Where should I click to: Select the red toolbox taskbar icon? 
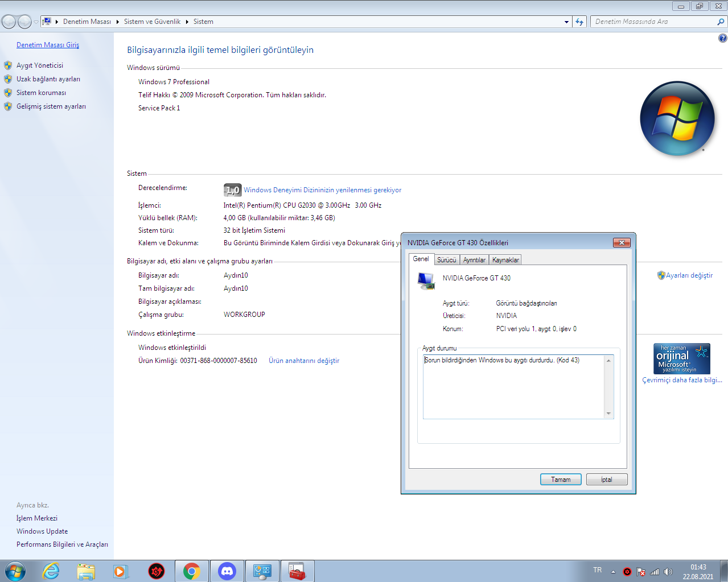(297, 571)
